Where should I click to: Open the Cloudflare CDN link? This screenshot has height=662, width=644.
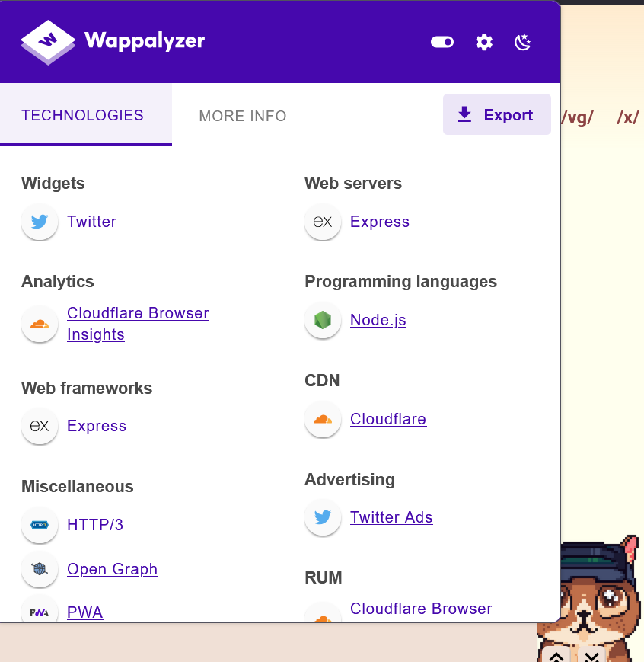388,419
